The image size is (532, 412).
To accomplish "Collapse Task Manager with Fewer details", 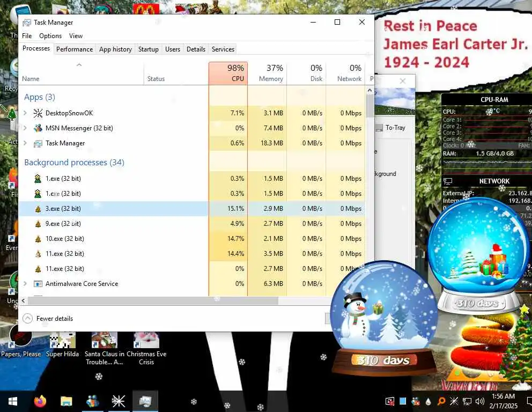I will 48,318.
